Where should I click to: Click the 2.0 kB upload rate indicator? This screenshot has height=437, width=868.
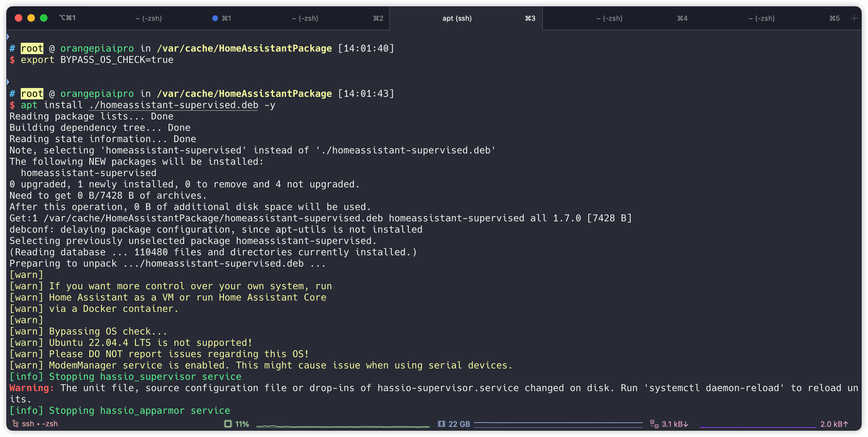tap(834, 424)
